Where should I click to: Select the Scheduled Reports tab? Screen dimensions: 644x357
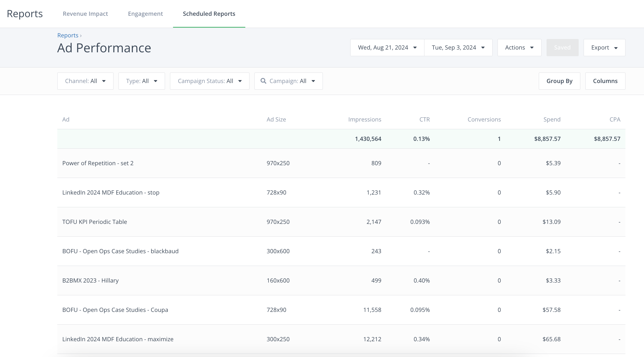pyautogui.click(x=209, y=14)
